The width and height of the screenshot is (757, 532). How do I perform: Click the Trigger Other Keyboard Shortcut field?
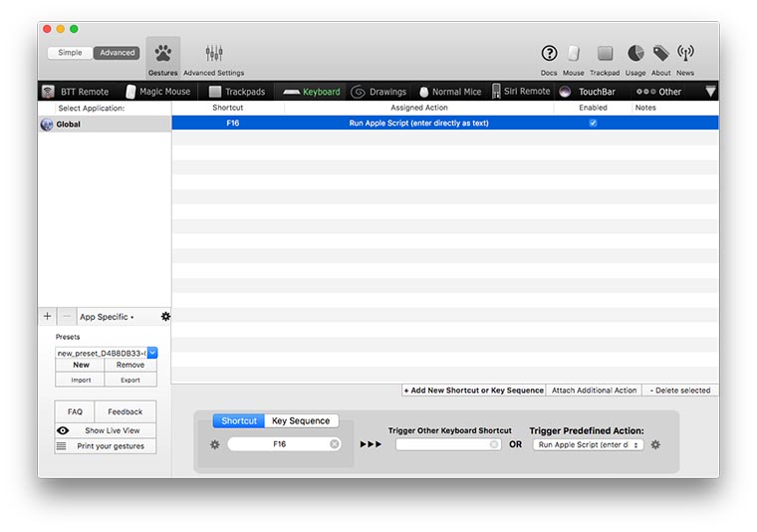(447, 444)
